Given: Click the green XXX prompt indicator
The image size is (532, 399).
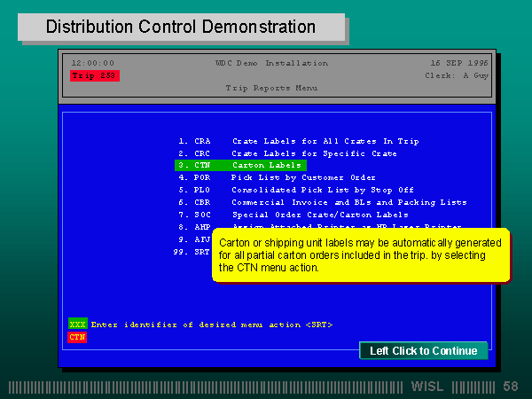Looking at the screenshot, I should [x=78, y=325].
